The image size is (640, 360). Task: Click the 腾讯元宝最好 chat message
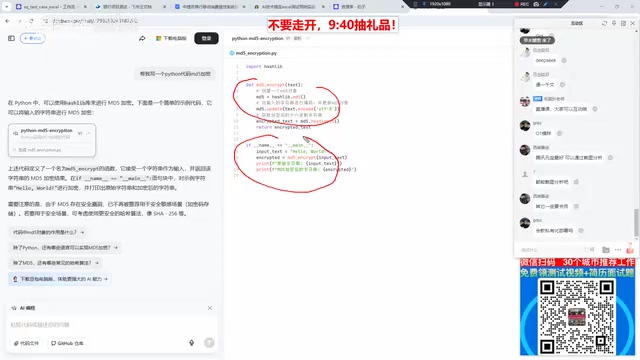(569, 158)
